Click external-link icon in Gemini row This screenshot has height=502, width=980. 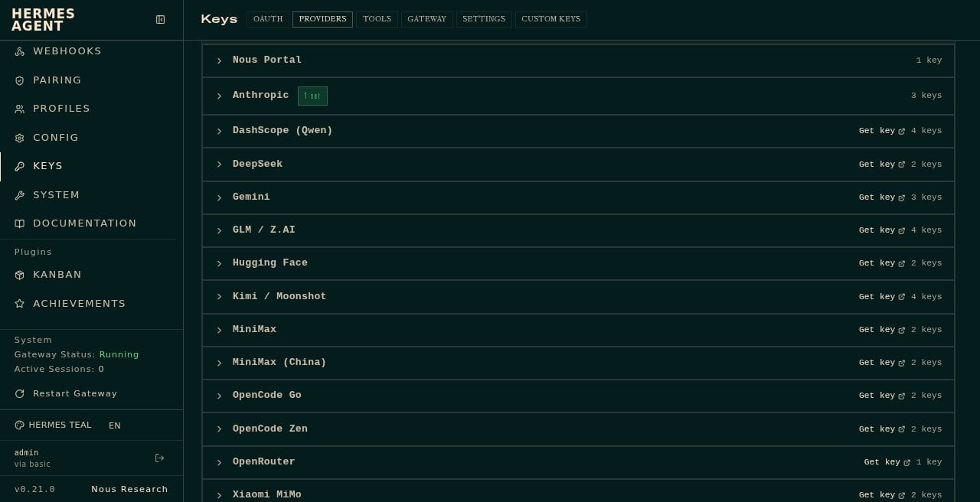[901, 197]
